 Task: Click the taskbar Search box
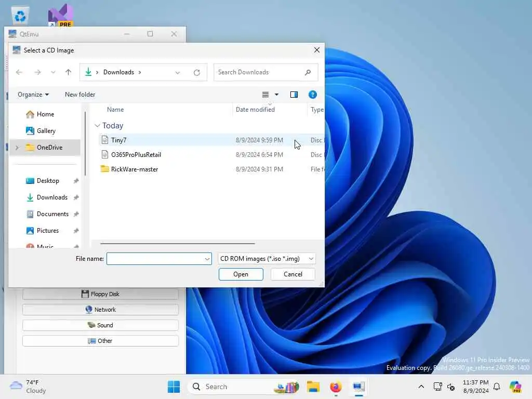[x=244, y=387]
